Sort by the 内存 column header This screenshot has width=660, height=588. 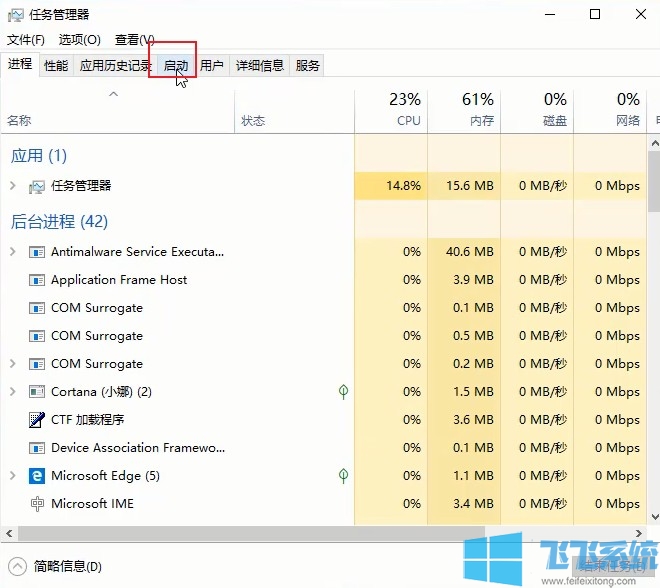pyautogui.click(x=464, y=111)
